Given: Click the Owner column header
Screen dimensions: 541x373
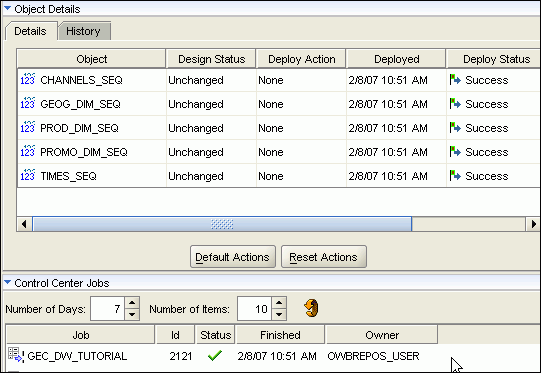Looking at the screenshot, I should click(382, 335).
